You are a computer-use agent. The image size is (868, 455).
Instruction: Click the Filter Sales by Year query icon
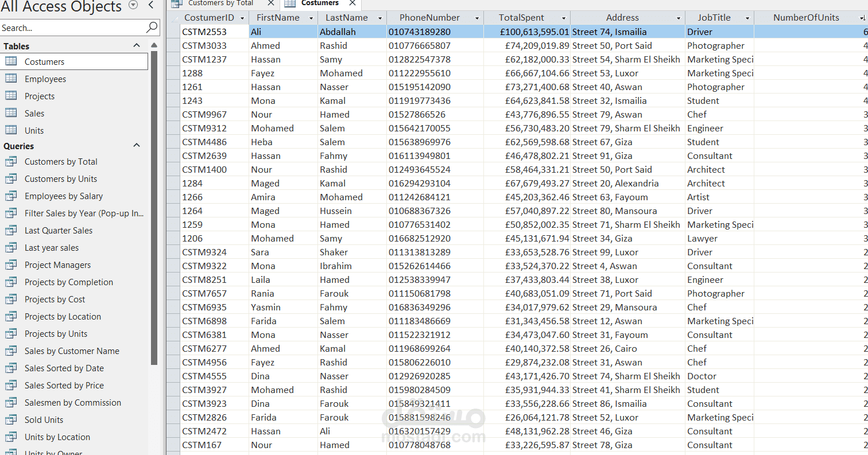(11, 213)
